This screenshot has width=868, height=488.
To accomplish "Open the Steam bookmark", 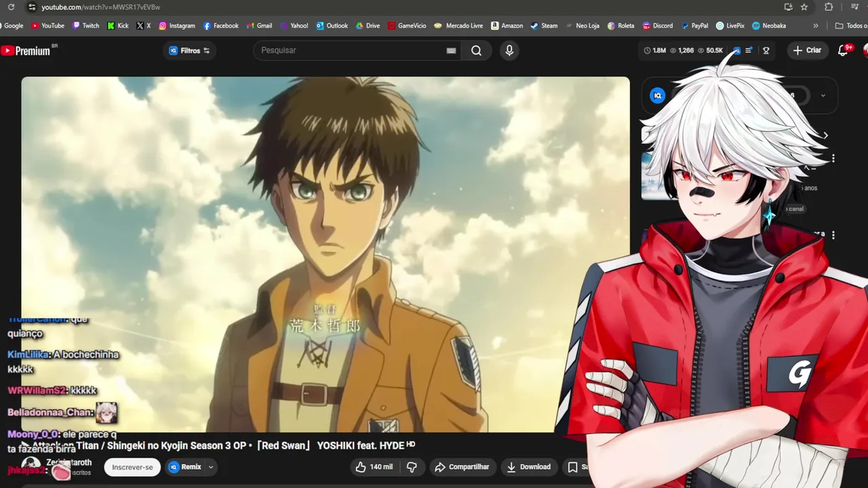I will pyautogui.click(x=544, y=26).
